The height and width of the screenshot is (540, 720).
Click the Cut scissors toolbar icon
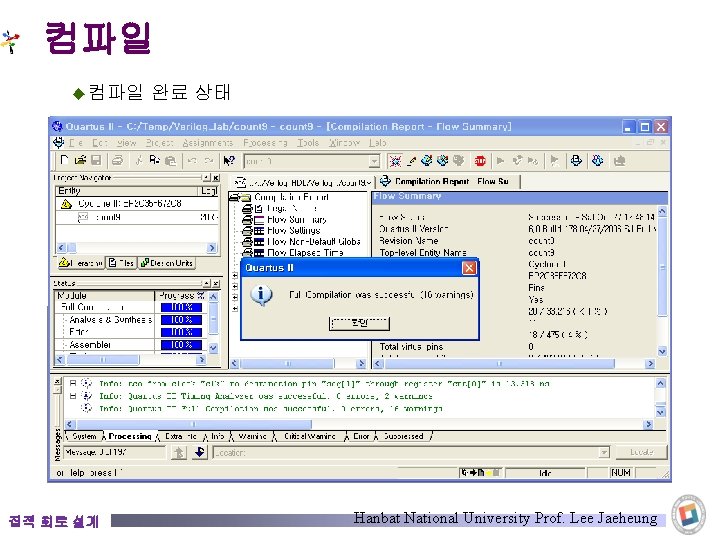(x=139, y=160)
